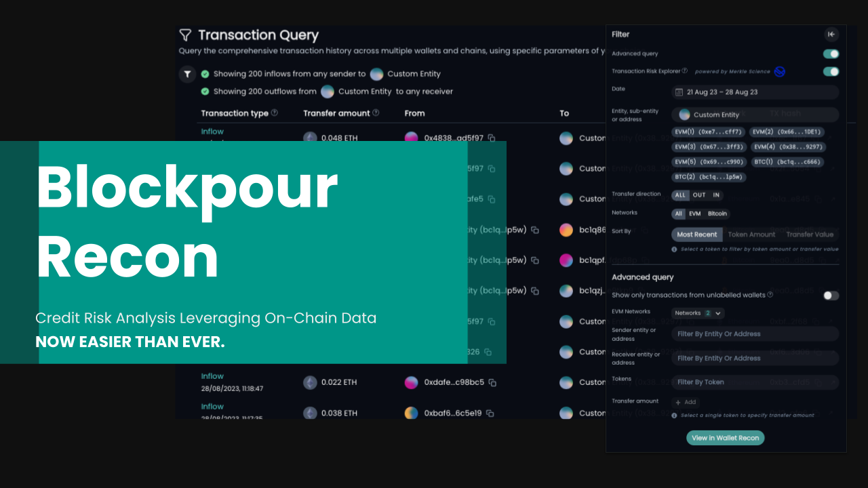Image resolution: width=868 pixels, height=488 pixels.
Task: Click the To column header
Action: coord(564,113)
